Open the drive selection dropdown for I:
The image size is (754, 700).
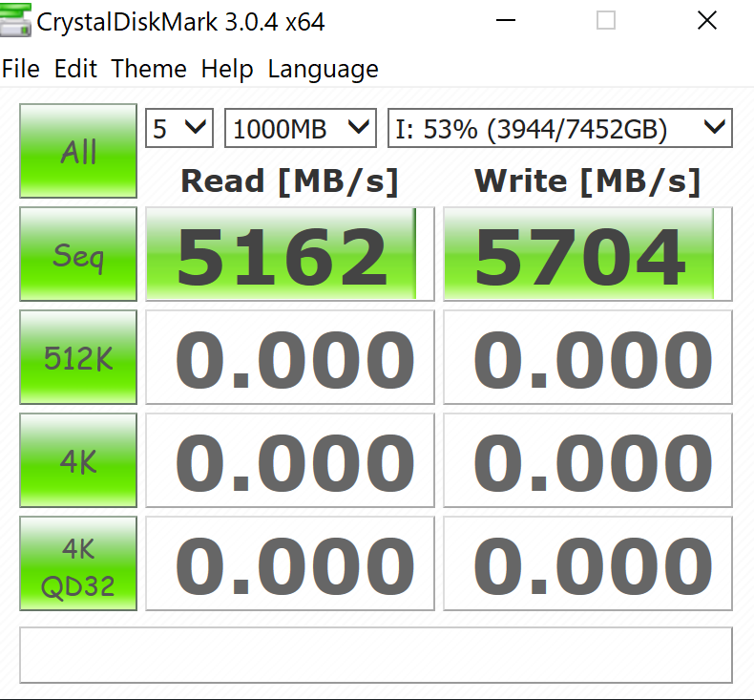559,128
